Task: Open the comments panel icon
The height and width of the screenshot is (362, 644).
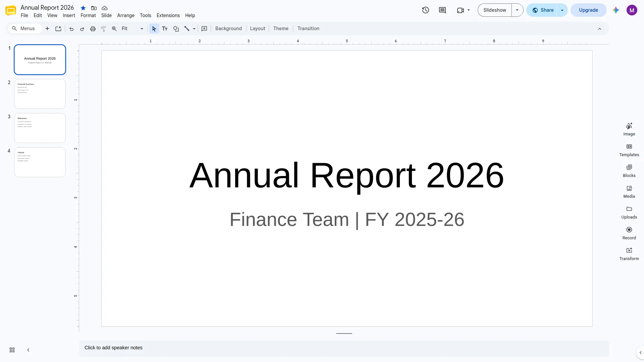Action: (442, 10)
